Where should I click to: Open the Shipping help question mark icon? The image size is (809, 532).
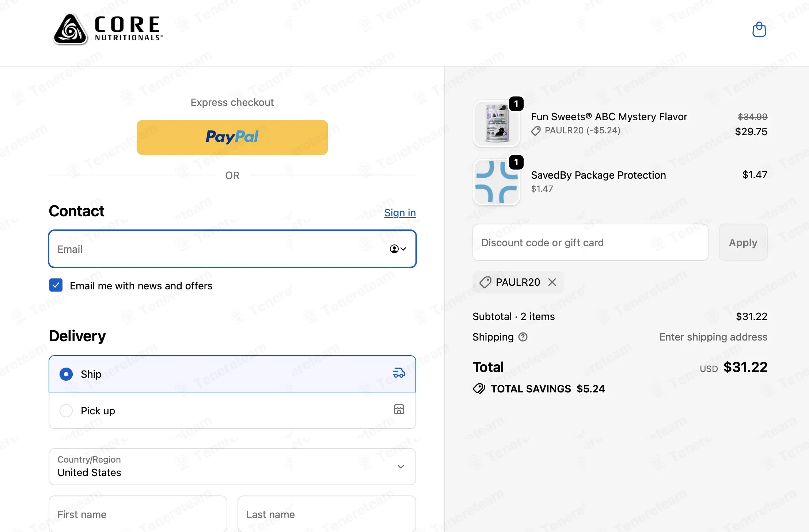523,337
